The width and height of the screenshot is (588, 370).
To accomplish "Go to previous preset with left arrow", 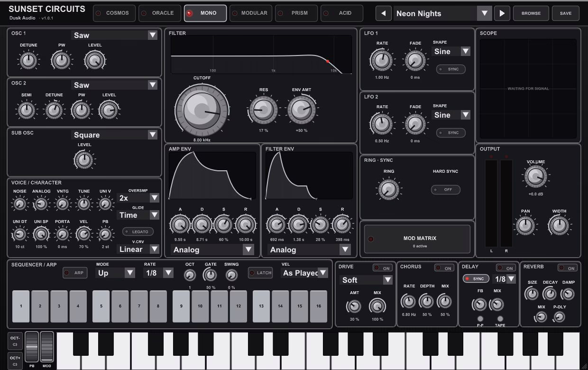I will [384, 13].
